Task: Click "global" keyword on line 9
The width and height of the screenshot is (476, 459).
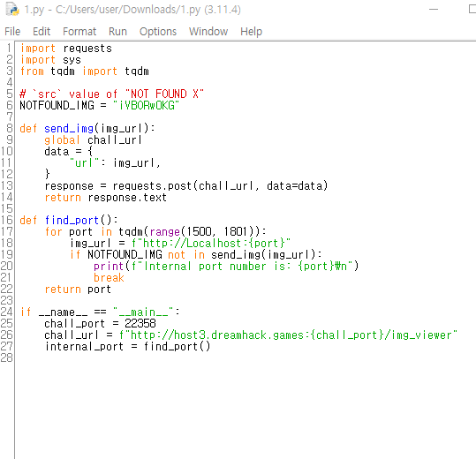Action: (x=62, y=140)
